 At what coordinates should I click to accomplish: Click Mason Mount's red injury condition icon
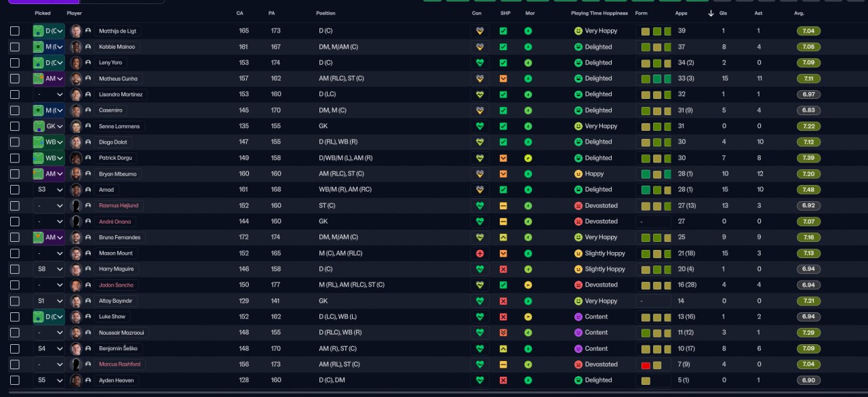(480, 253)
